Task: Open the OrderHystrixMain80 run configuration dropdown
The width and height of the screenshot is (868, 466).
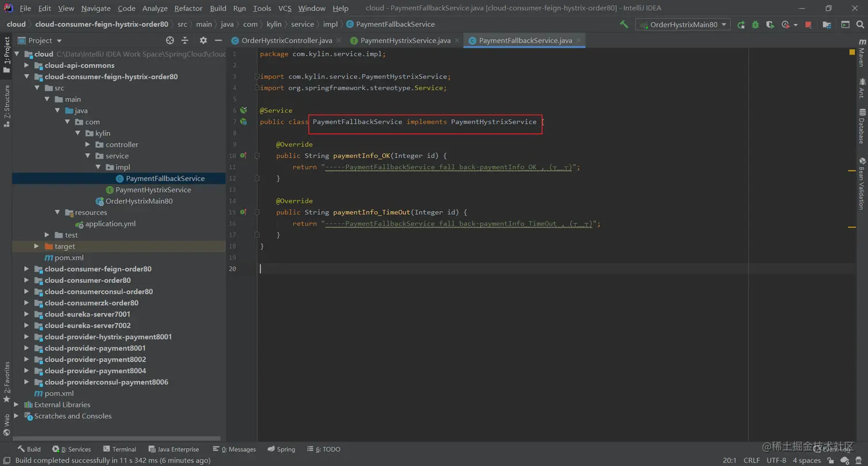Action: [x=683, y=25]
